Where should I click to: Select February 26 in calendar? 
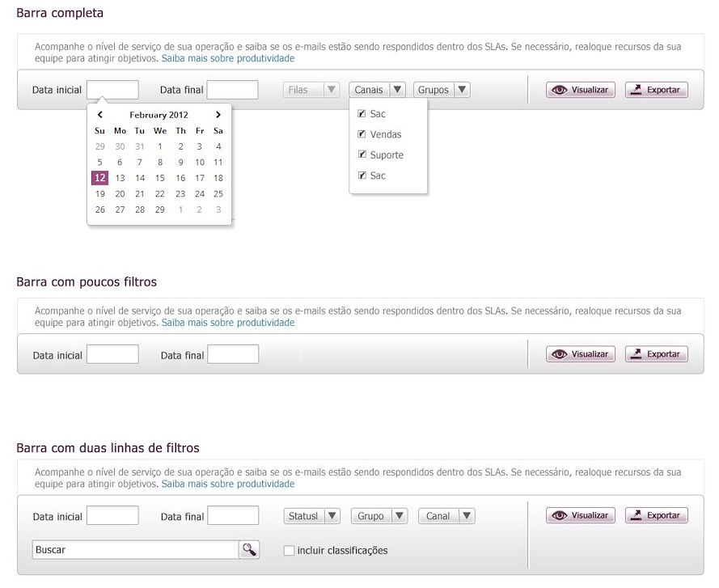(x=100, y=209)
